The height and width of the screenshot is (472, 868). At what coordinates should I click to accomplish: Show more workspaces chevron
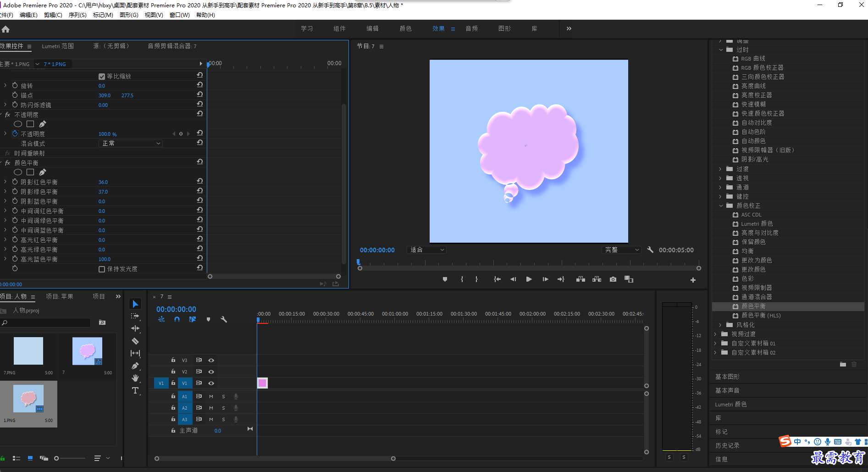pos(569,28)
